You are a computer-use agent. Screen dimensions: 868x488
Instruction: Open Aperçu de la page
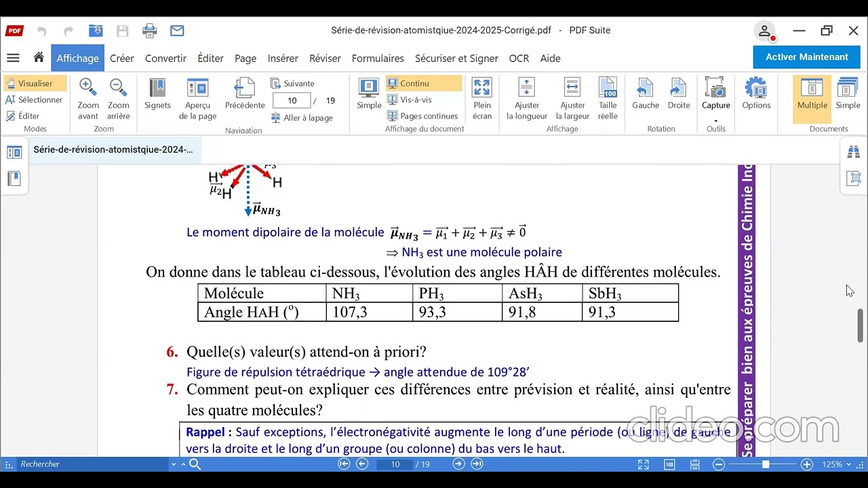[197, 98]
